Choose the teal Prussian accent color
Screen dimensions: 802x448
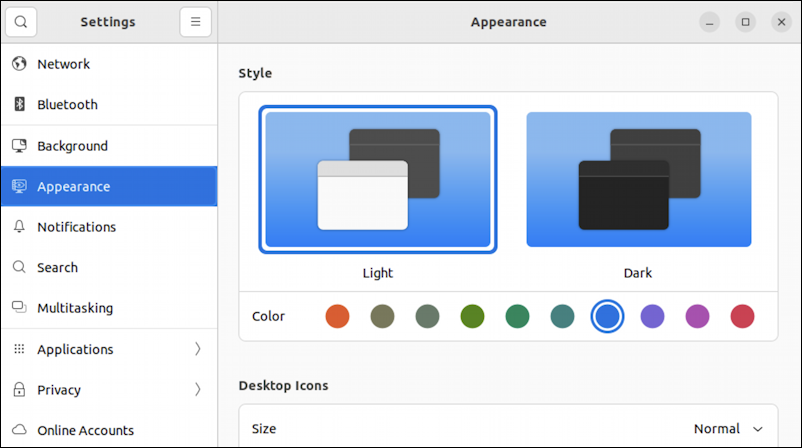[563, 316]
